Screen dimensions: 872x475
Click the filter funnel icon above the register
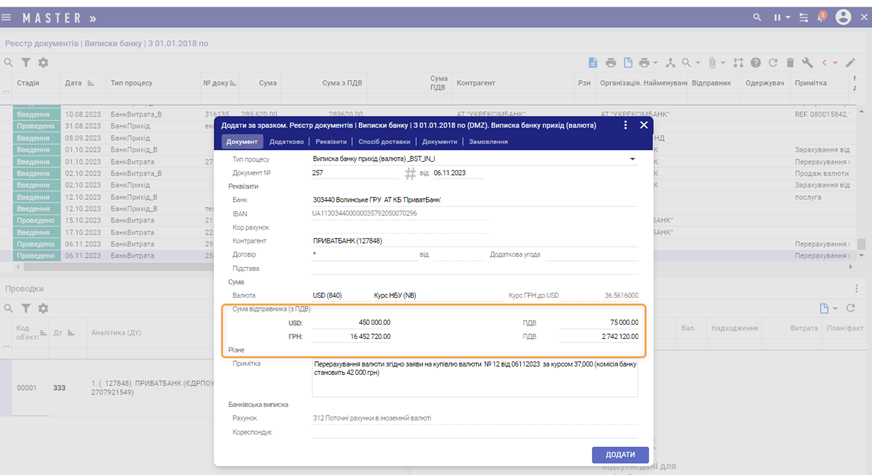26,62
